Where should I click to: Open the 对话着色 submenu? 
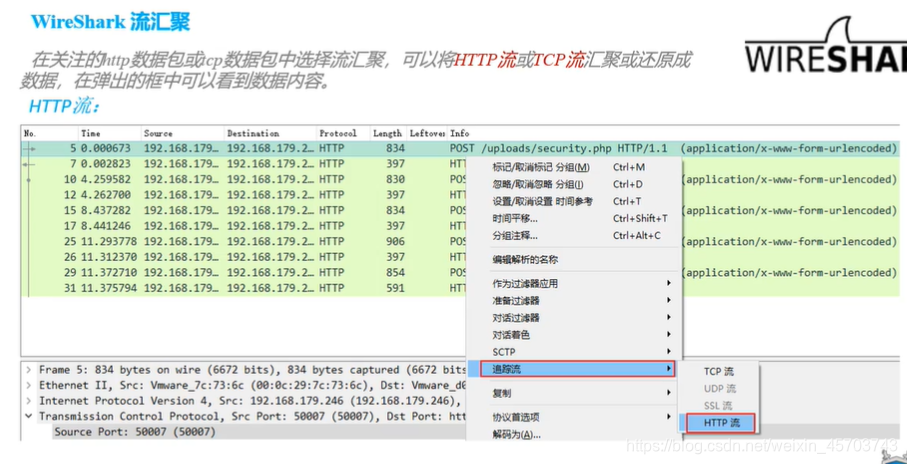[x=574, y=335]
